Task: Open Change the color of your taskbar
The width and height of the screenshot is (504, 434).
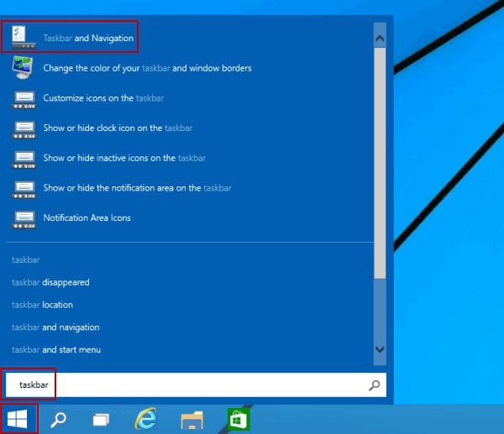Action: [147, 68]
